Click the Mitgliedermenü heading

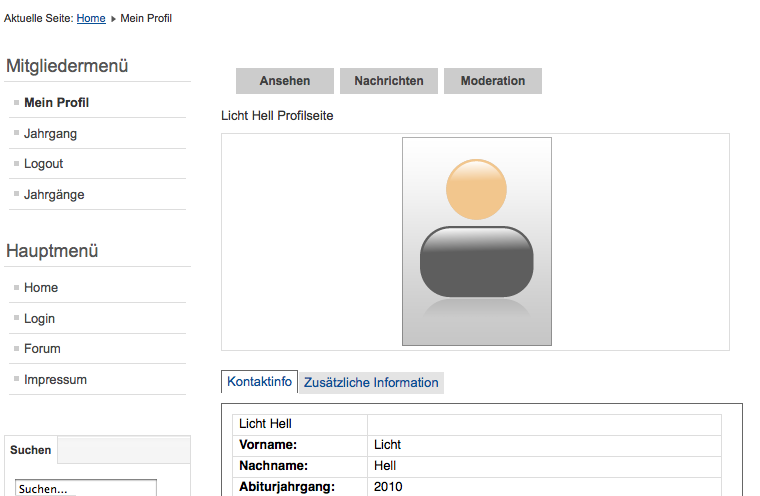pyautogui.click(x=67, y=66)
